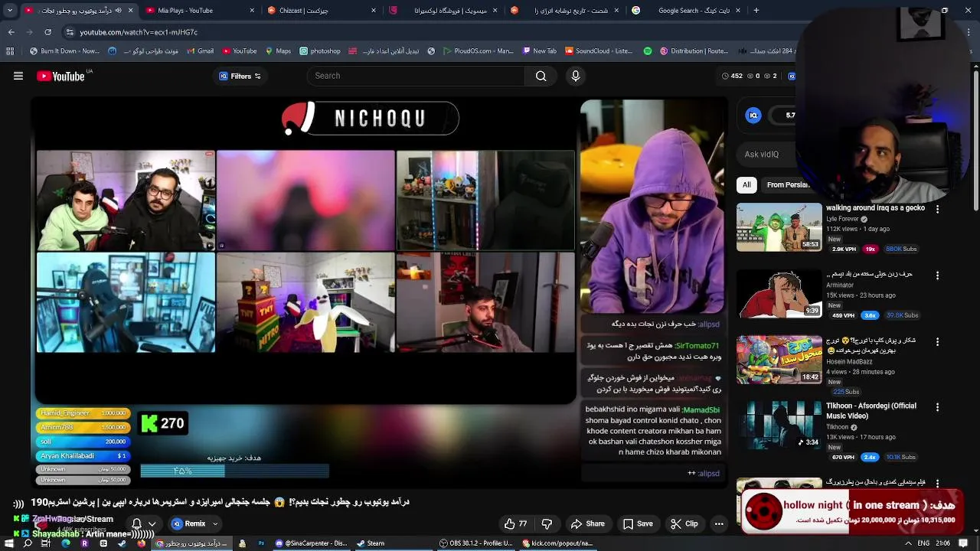Click the video player area
Viewport: 980px width, 551px height.
(x=379, y=291)
